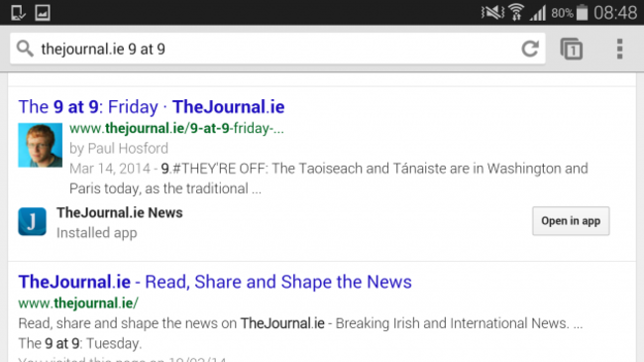Tap the www.thejournal.ie/ green URL
The width and height of the screenshot is (644, 362).
(78, 303)
